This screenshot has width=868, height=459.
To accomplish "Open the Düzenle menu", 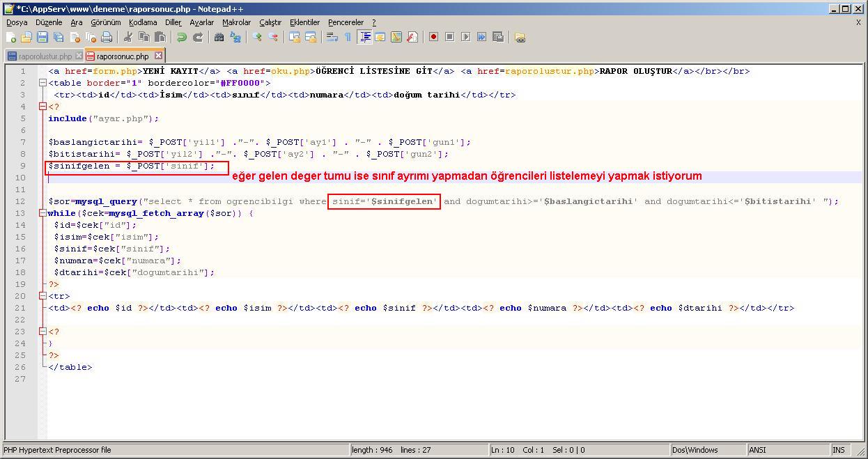I will click(49, 22).
